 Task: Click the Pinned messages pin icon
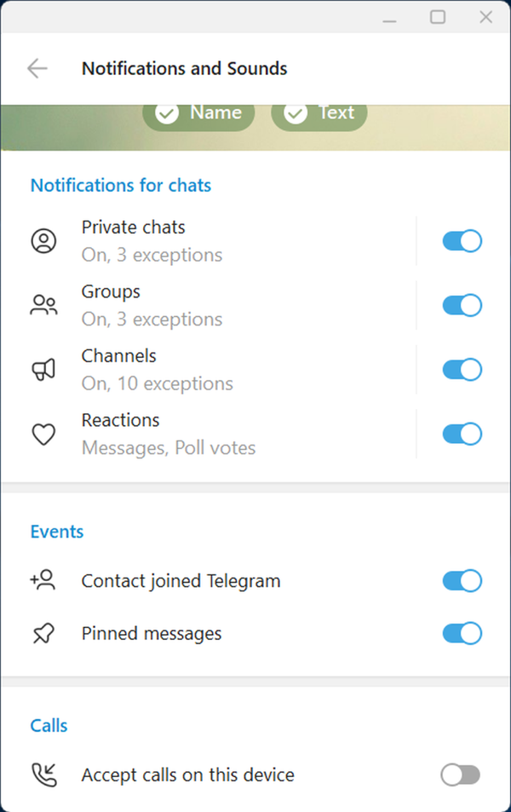tap(43, 634)
